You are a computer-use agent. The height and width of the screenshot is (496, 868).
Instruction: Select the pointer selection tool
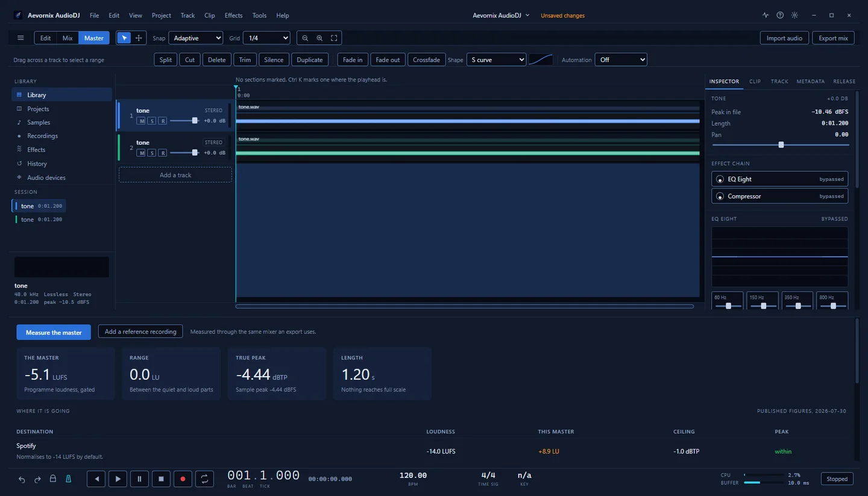124,38
